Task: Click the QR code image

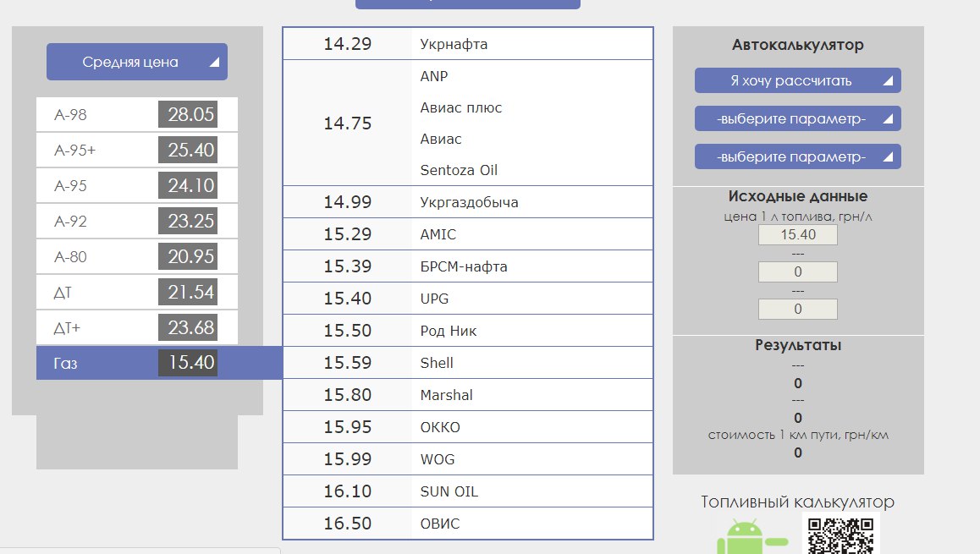Action: point(840,535)
